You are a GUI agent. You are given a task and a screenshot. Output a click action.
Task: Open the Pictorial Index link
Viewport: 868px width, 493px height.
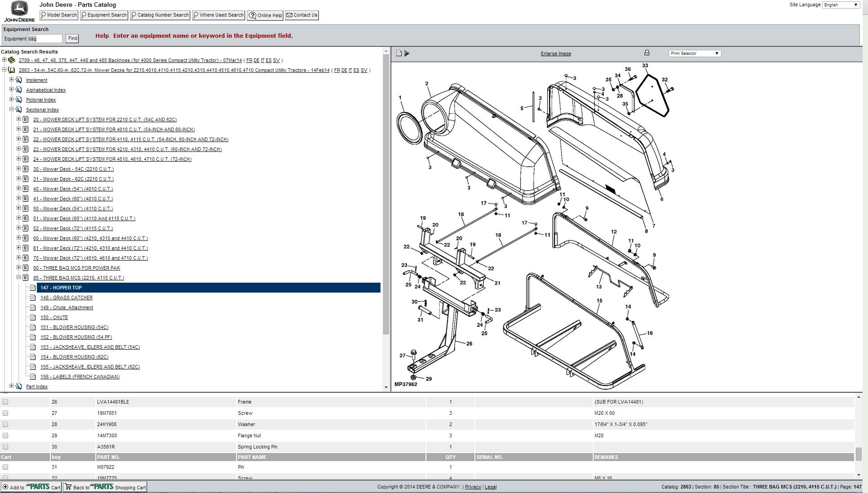click(x=41, y=100)
